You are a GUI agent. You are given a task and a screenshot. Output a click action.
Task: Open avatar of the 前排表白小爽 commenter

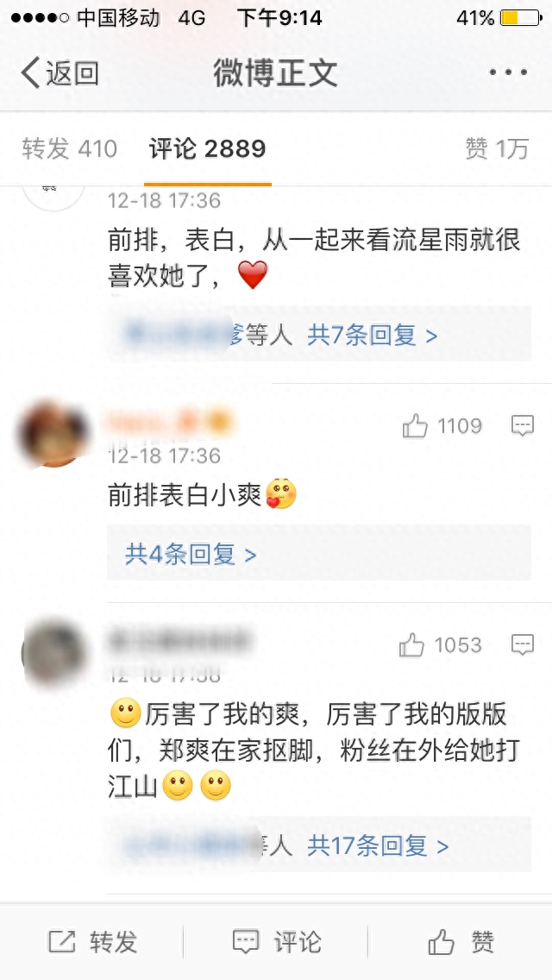(53, 434)
